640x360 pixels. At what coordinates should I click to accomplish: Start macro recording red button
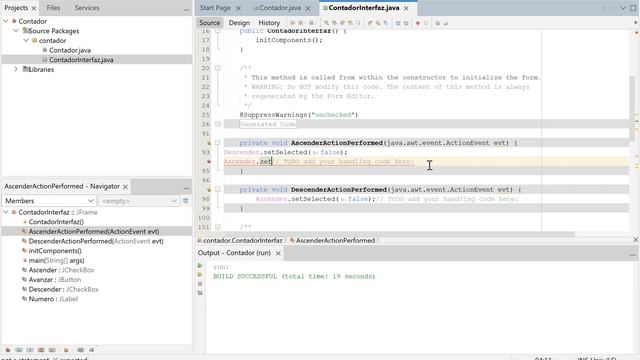[x=418, y=23]
